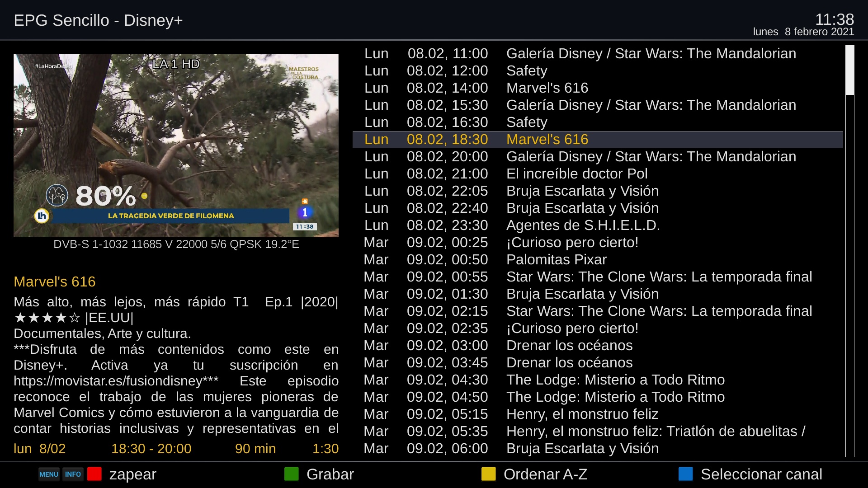
Task: Select El increíble doctor Pol entry
Action: click(576, 174)
